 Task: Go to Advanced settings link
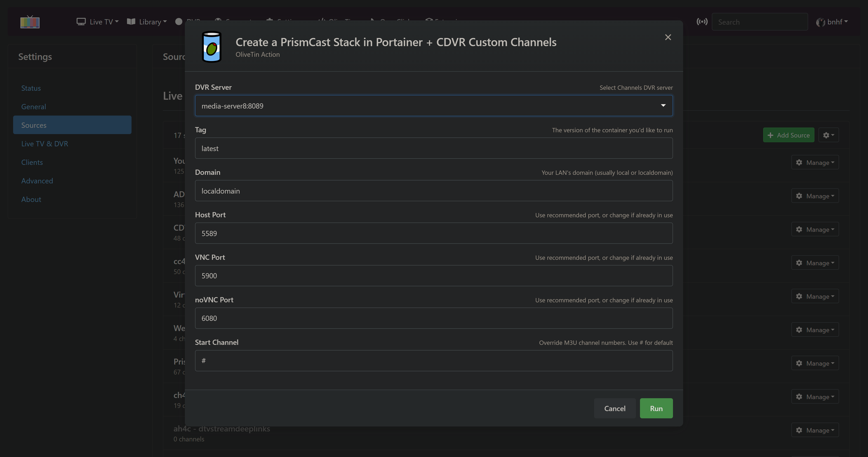click(x=37, y=181)
